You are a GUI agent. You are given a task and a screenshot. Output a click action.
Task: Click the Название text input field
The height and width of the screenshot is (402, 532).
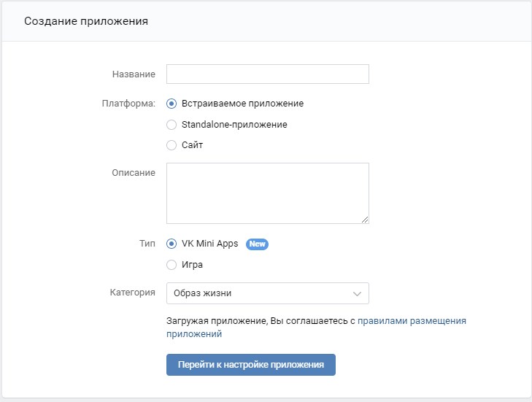pyautogui.click(x=267, y=74)
